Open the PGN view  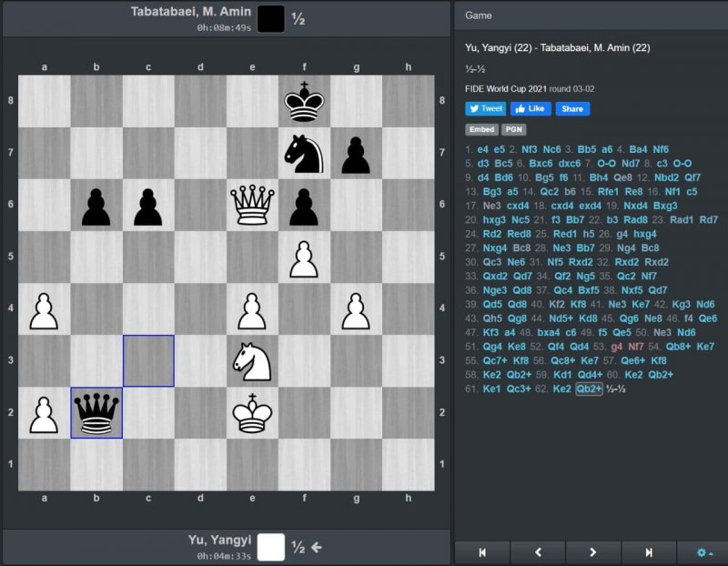[513, 130]
